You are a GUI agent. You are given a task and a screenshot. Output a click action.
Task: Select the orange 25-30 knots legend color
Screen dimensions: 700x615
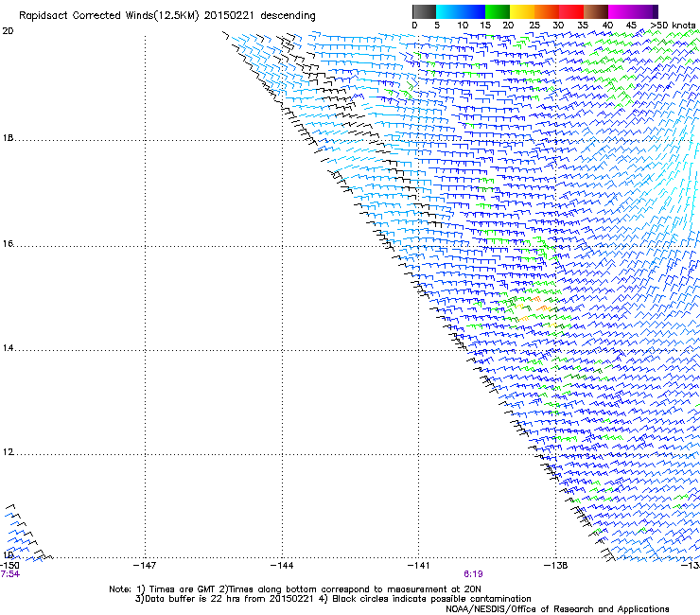click(547, 11)
